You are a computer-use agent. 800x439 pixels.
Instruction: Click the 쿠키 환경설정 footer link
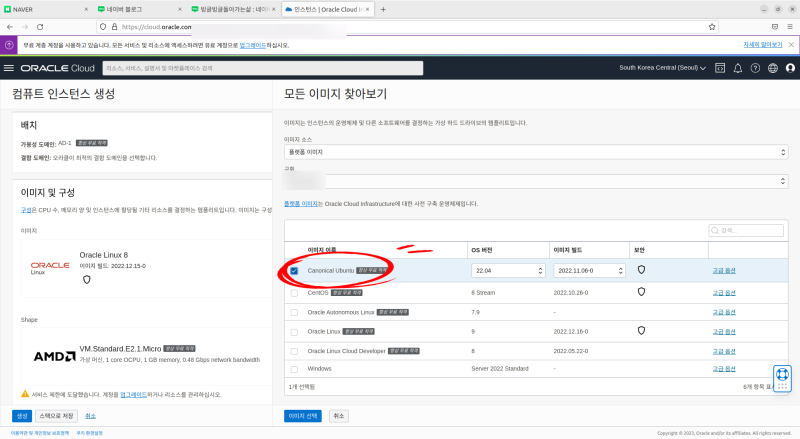click(89, 433)
